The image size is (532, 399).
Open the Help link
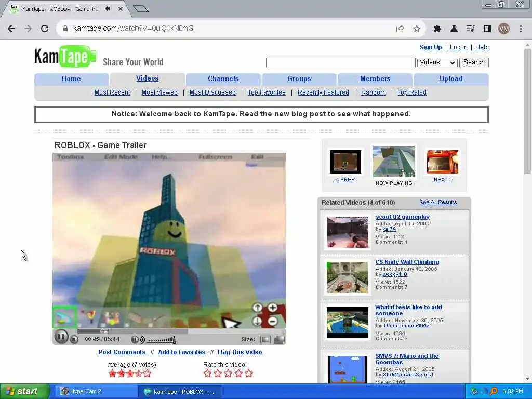coord(482,47)
